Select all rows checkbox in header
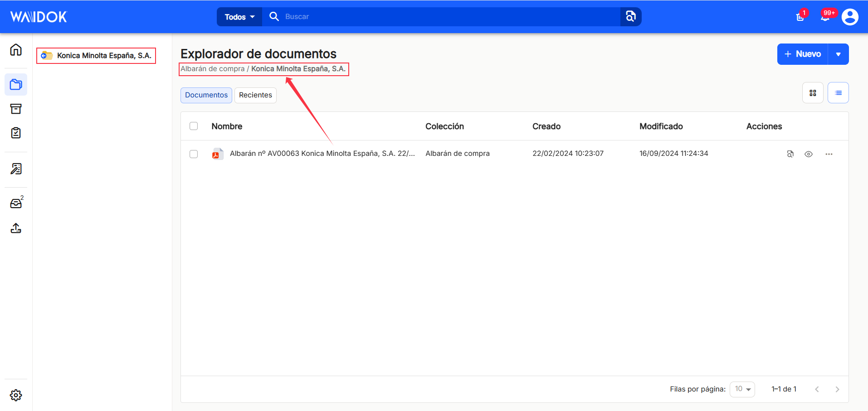Image resolution: width=868 pixels, height=411 pixels. pos(194,126)
